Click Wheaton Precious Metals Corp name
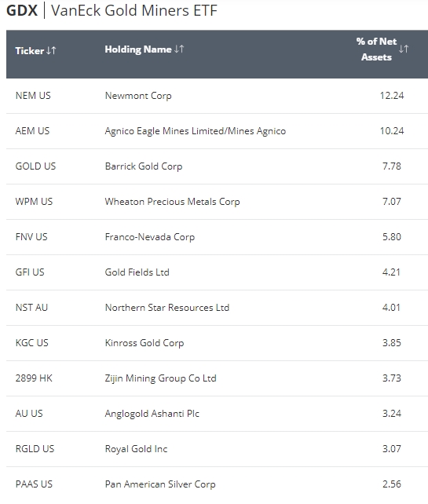428x504 pixels. (172, 202)
